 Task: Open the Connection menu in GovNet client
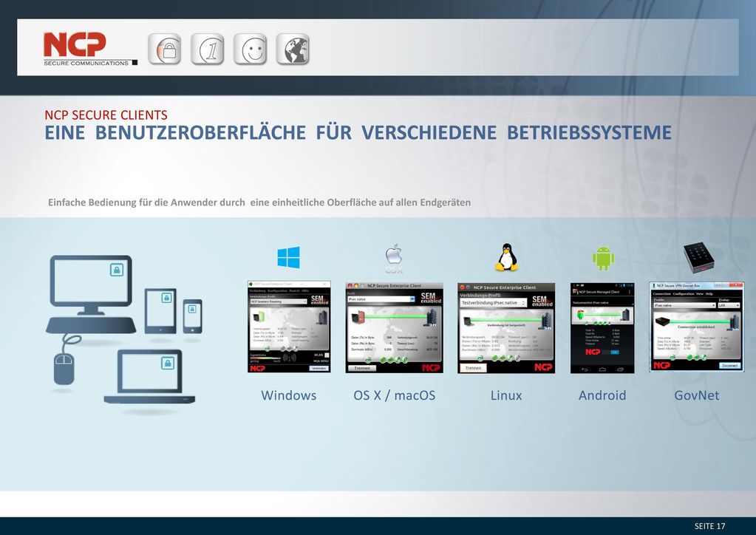click(x=661, y=293)
